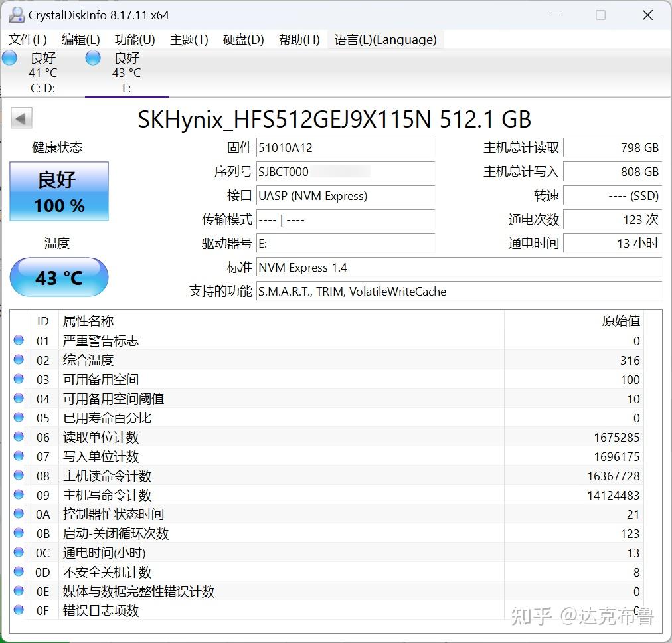Click status indicator beside 综合温度 attribute
This screenshot has width=672, height=643.
(x=18, y=359)
